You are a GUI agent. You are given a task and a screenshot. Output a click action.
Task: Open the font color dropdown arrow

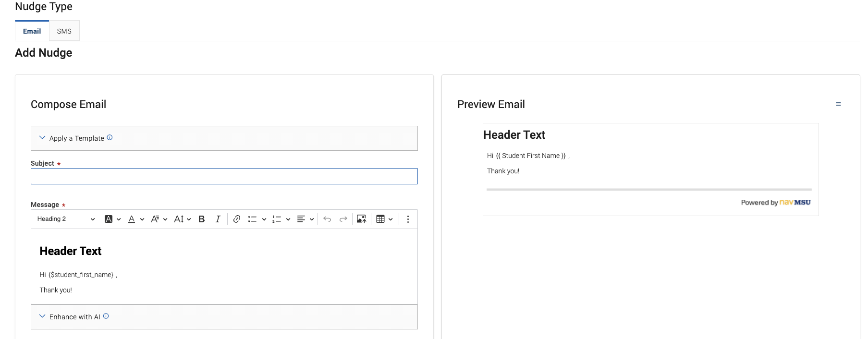click(142, 219)
